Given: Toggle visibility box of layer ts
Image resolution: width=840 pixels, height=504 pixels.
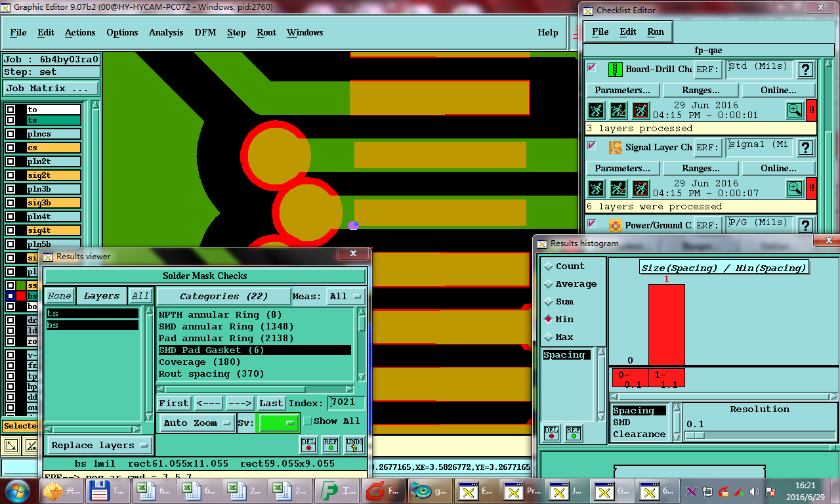Looking at the screenshot, I should [10, 120].
